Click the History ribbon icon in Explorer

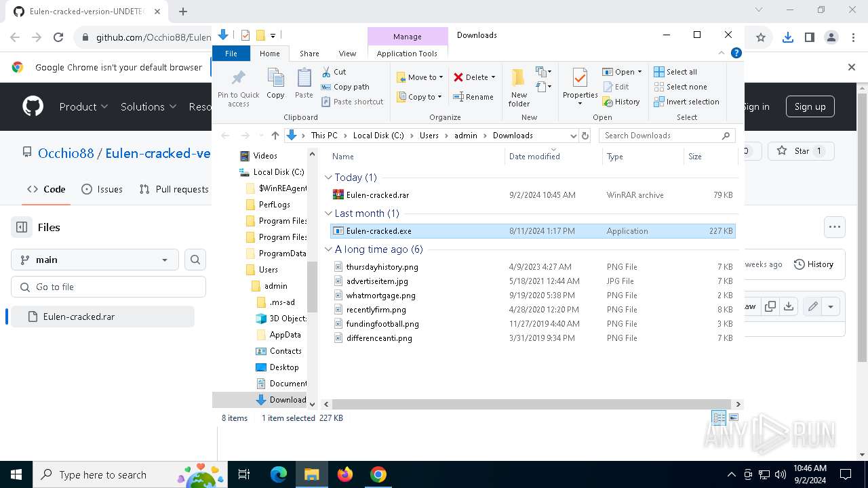tap(621, 102)
